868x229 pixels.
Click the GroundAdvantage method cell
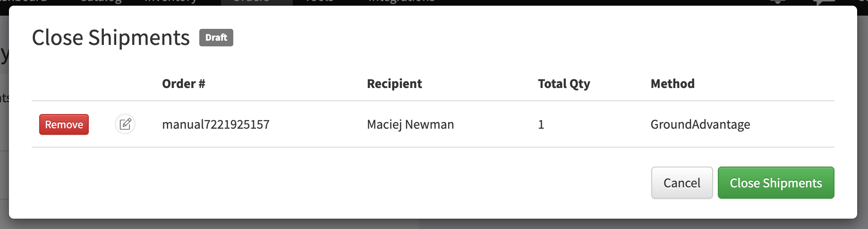coord(700,124)
